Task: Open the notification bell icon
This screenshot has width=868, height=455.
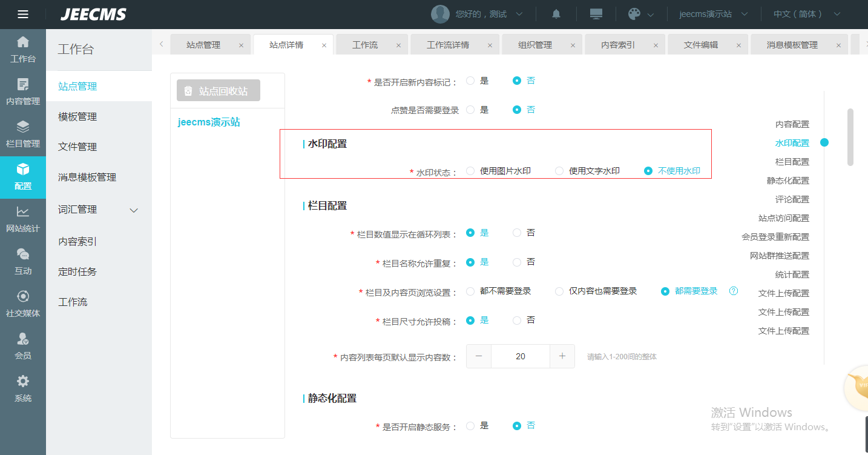Action: [556, 14]
